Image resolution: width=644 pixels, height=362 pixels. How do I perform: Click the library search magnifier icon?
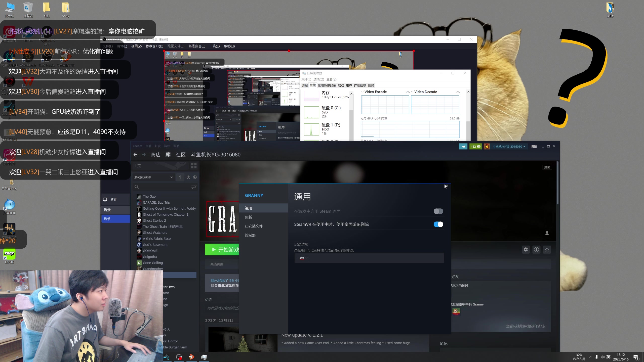click(x=136, y=187)
